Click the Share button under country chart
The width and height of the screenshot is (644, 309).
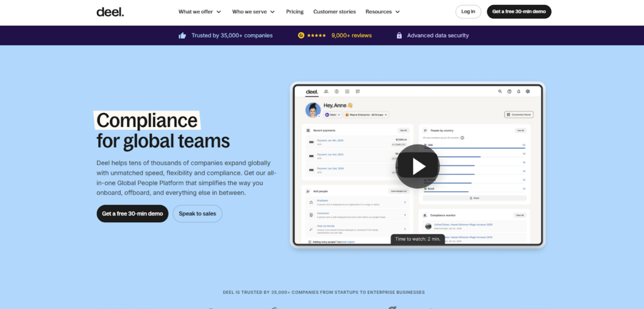pos(474,198)
